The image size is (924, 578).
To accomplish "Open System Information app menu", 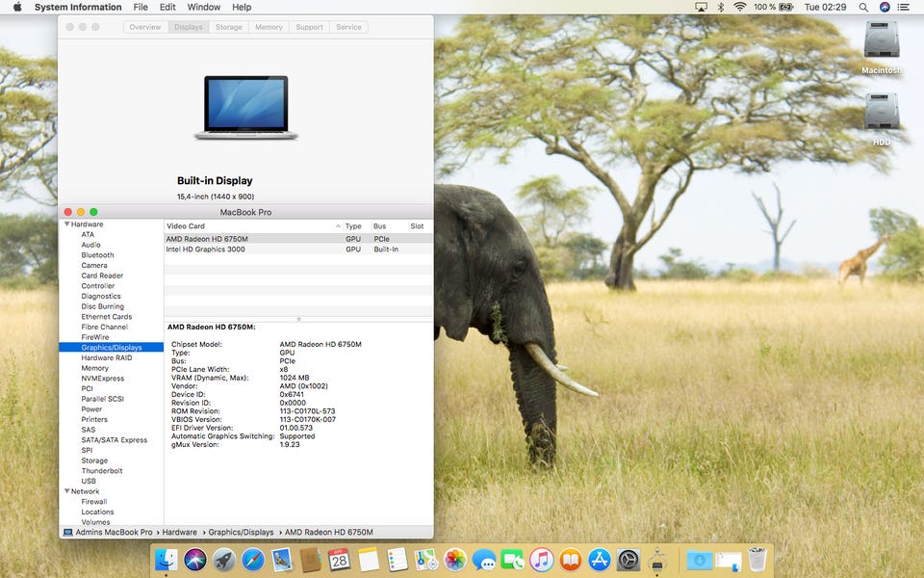I will pyautogui.click(x=78, y=7).
